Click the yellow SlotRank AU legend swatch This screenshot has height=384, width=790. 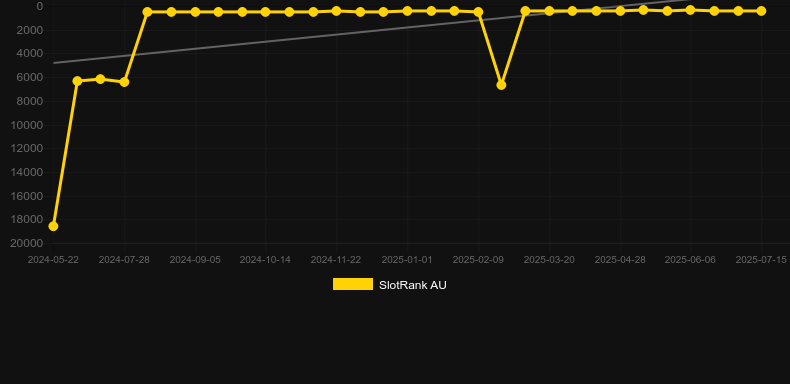click(353, 284)
